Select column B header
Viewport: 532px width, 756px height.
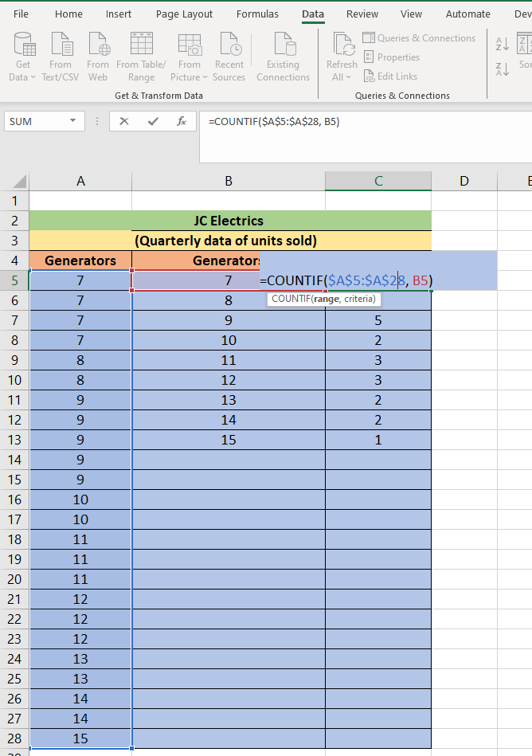tap(229, 182)
